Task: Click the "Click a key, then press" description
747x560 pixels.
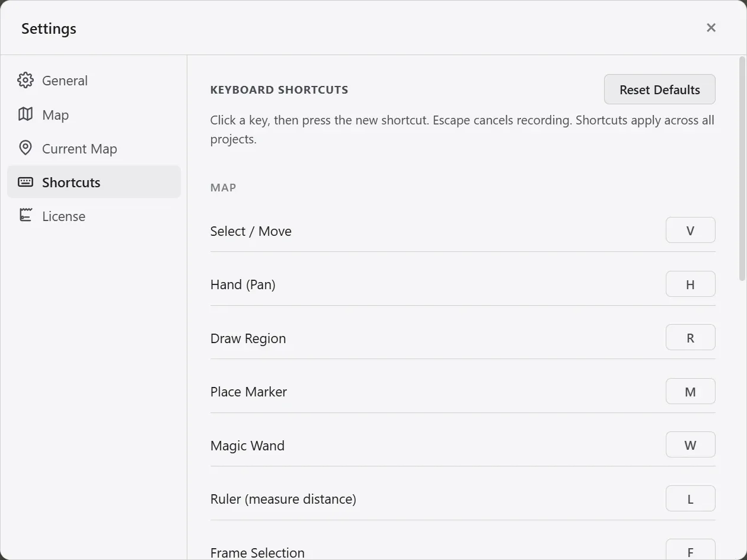Action: click(x=462, y=130)
